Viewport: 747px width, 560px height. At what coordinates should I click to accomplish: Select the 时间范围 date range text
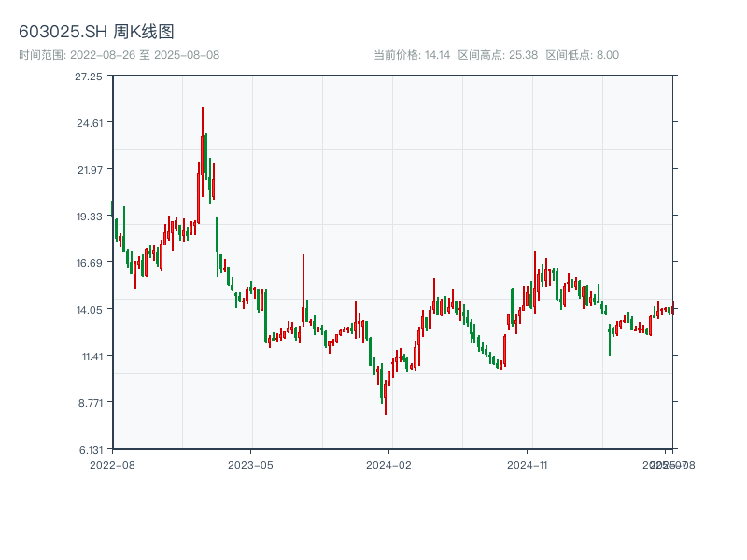119,55
